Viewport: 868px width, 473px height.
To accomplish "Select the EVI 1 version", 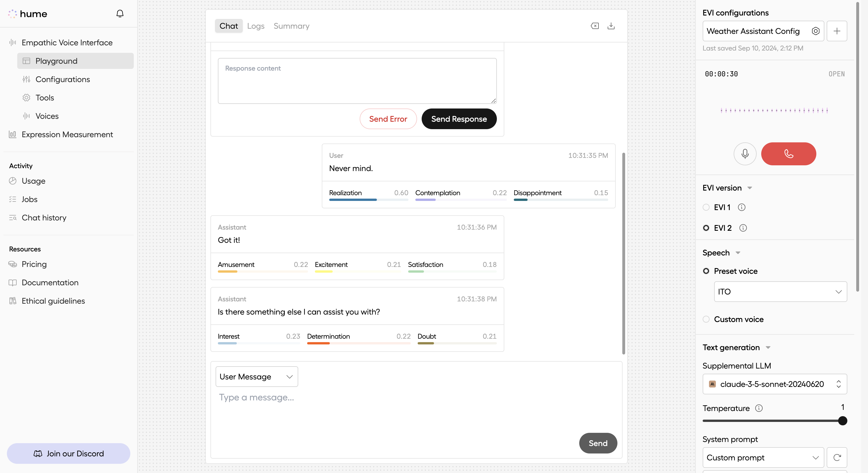I will (706, 207).
